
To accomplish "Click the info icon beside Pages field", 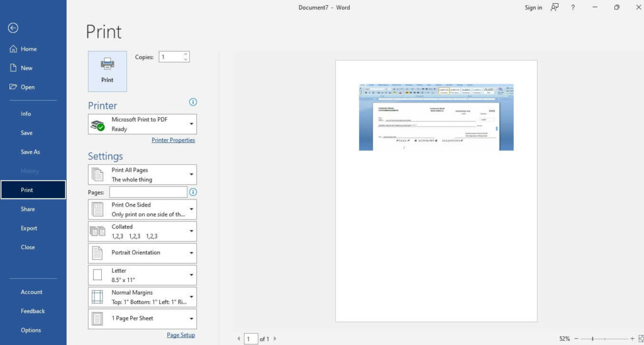I will pos(192,192).
